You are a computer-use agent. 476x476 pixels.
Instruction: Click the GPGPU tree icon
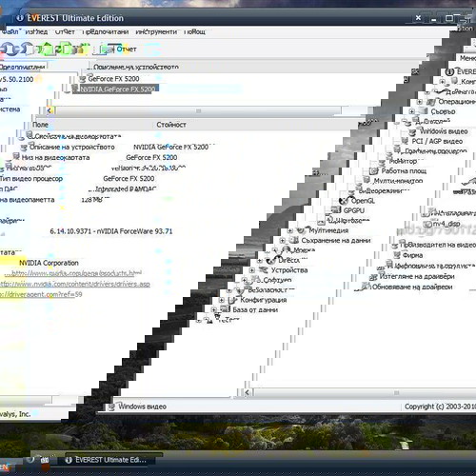pos(336,209)
